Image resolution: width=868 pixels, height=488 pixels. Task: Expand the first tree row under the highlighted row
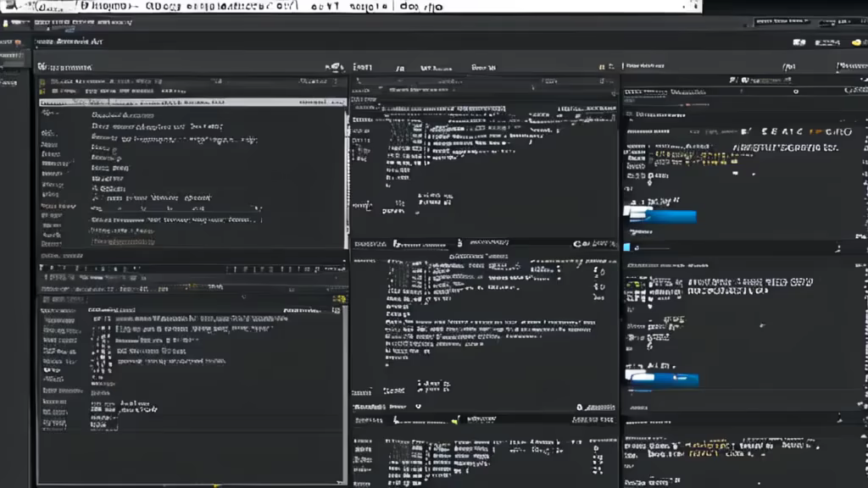point(49,114)
